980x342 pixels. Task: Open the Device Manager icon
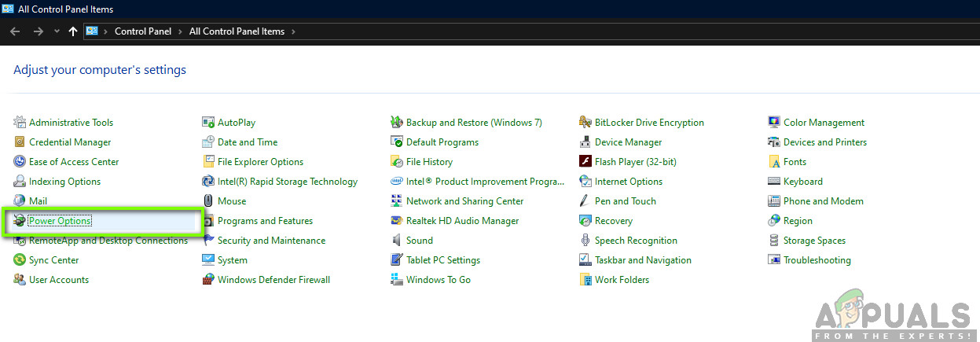click(x=585, y=142)
